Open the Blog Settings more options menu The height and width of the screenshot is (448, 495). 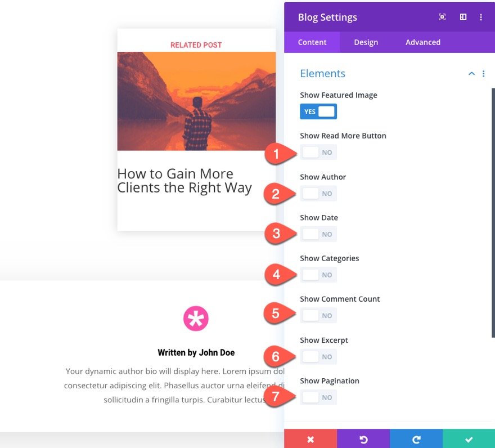[481, 17]
